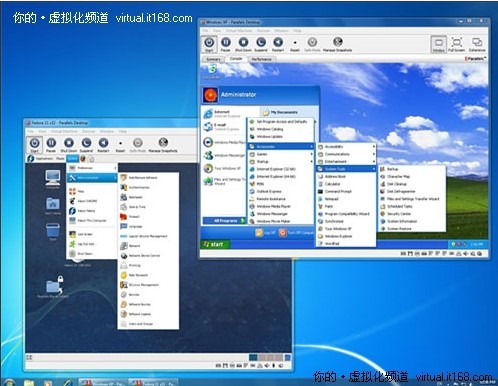
Task: Click Lock Screen in Fedora System menu
Action: 92,234
